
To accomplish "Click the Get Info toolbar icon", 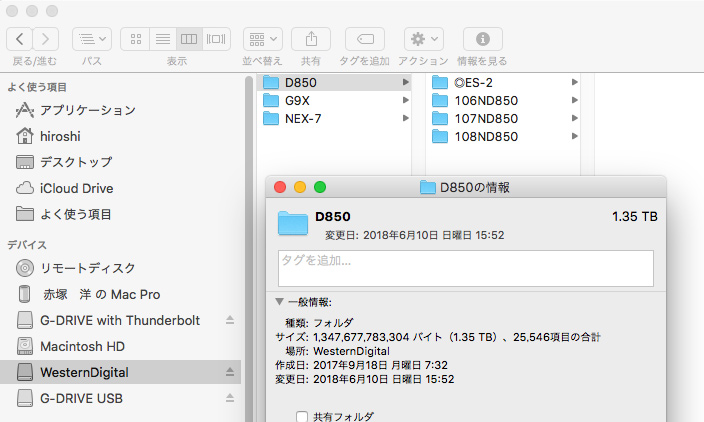I will pyautogui.click(x=483, y=39).
